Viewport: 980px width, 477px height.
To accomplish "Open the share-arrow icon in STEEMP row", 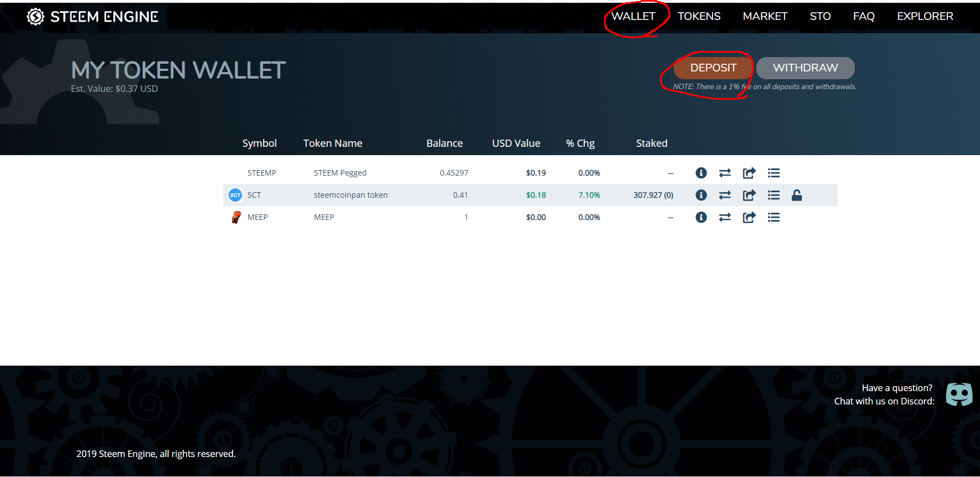I will click(x=749, y=173).
